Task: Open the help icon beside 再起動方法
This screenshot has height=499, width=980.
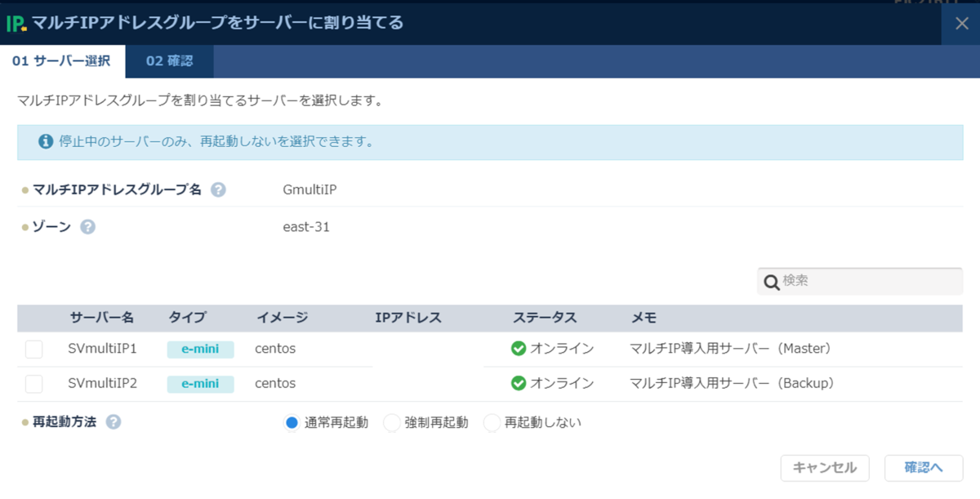Action: pos(114,422)
